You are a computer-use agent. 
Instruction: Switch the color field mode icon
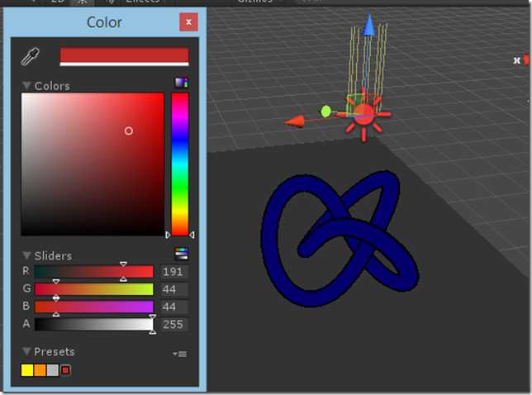182,83
